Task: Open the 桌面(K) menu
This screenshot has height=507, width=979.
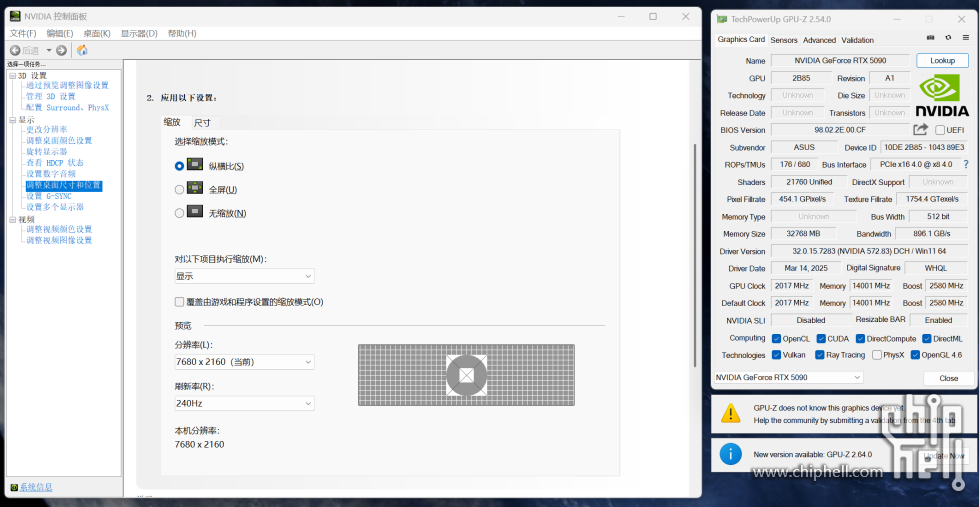Action: coord(97,33)
